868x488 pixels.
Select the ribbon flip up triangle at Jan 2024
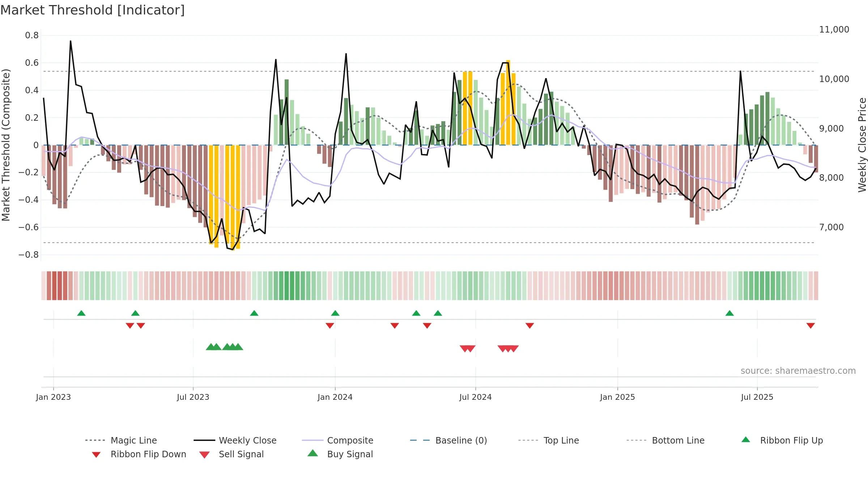[x=335, y=313]
